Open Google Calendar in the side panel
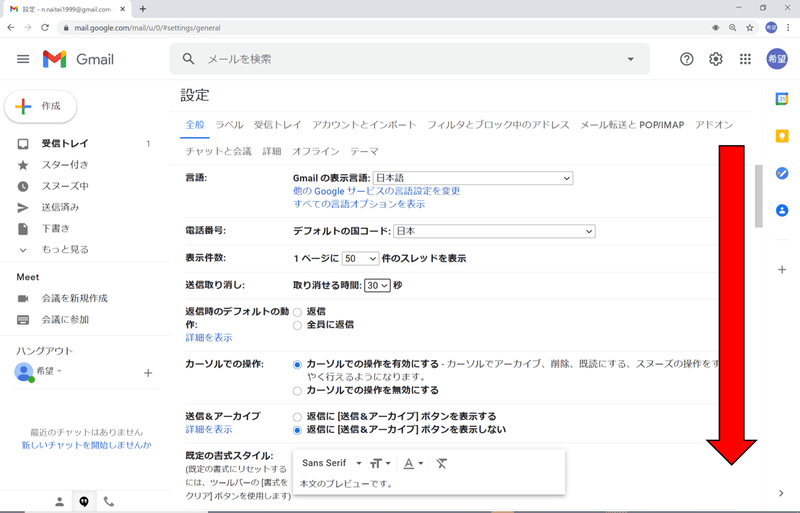The image size is (800, 513). click(782, 99)
